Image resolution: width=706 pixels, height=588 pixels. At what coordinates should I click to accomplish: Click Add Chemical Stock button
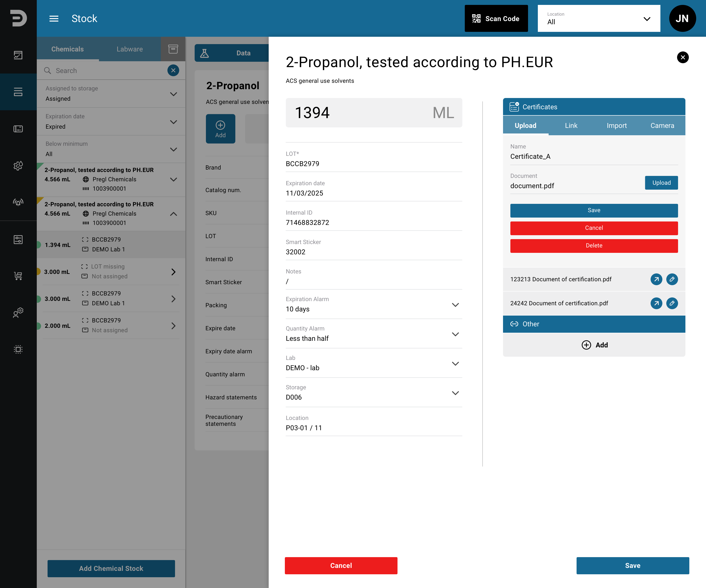(111, 568)
